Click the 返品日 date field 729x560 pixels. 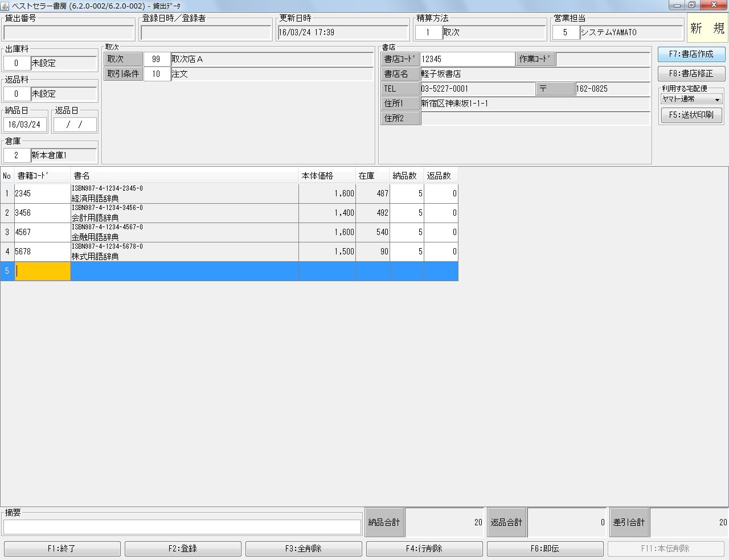click(x=75, y=124)
